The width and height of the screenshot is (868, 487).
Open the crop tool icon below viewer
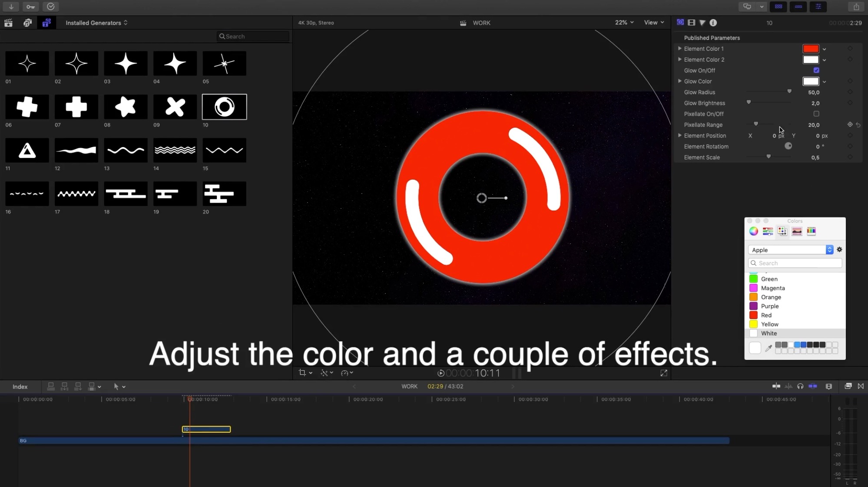click(302, 373)
